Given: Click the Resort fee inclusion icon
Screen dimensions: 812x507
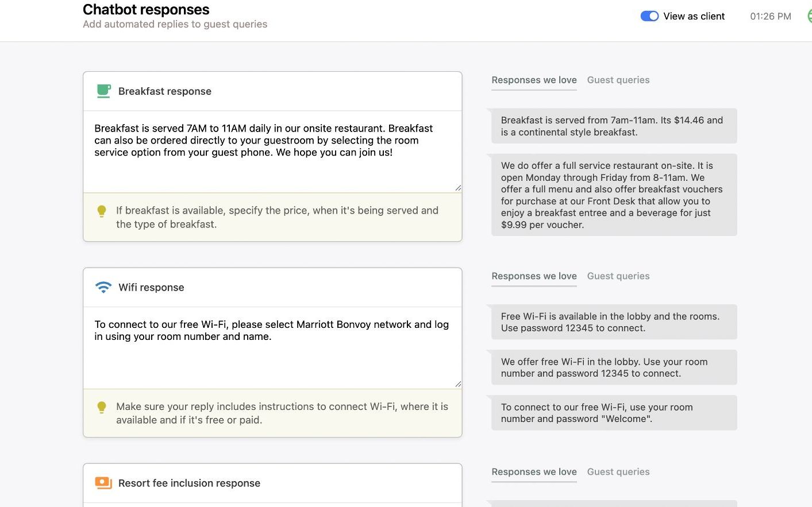Looking at the screenshot, I should click(103, 483).
